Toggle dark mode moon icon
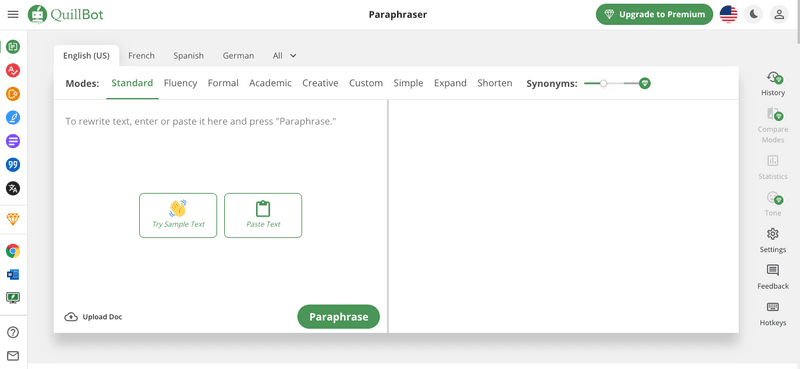800x369 pixels. (x=754, y=14)
